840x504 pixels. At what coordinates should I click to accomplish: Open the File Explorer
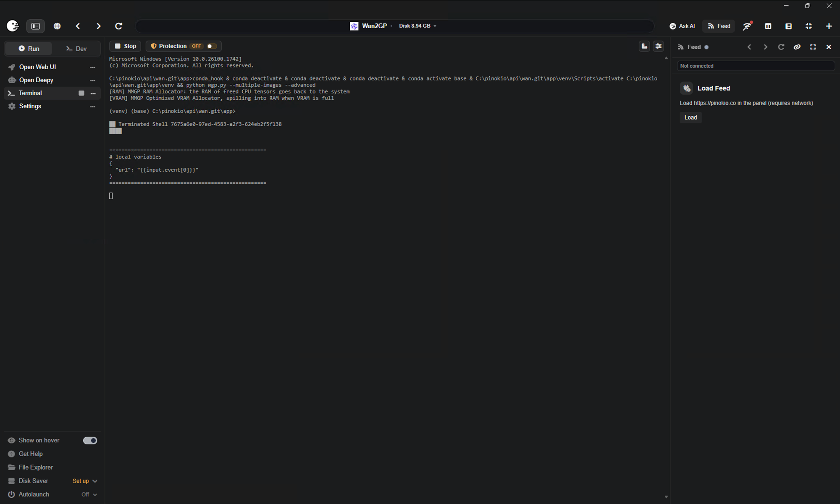(36, 467)
